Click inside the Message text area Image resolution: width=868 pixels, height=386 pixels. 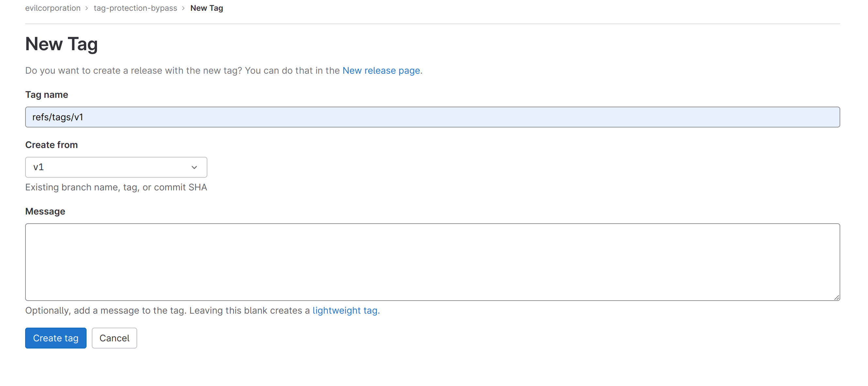(x=432, y=262)
